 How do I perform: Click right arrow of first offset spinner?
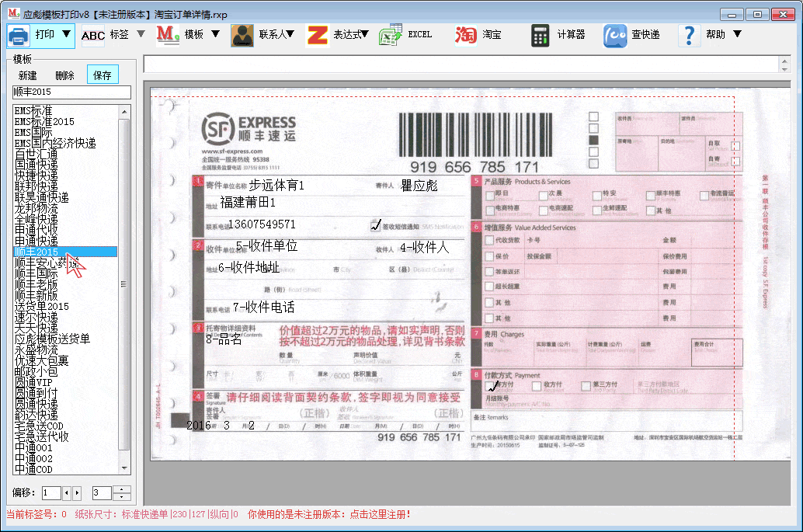(x=77, y=493)
